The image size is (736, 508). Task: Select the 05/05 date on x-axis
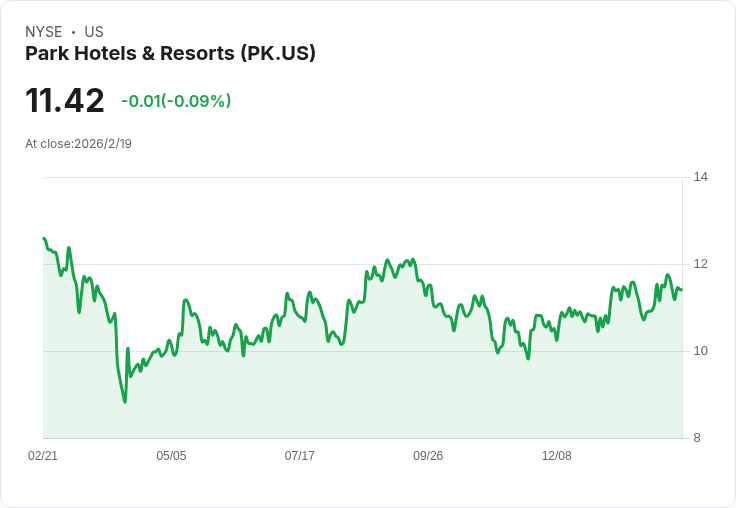[171, 456]
